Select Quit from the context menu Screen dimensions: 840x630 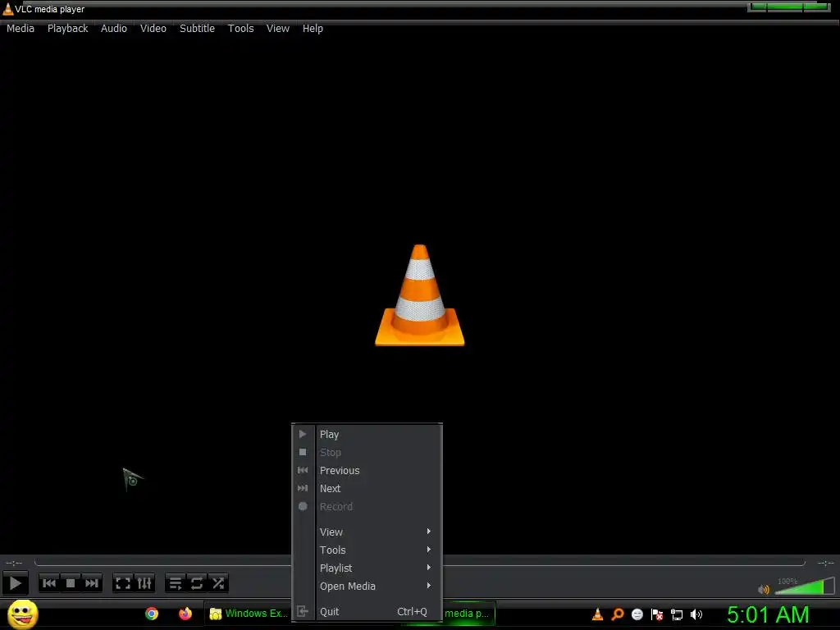tap(367, 611)
